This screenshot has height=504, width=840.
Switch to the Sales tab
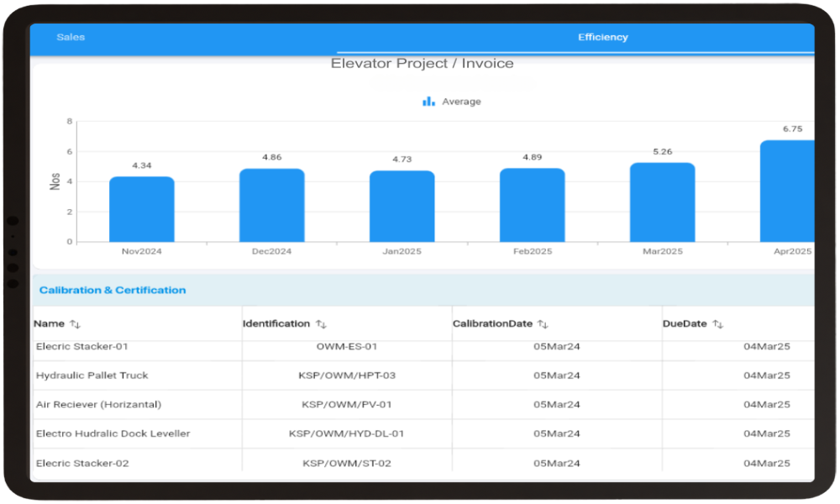click(71, 38)
